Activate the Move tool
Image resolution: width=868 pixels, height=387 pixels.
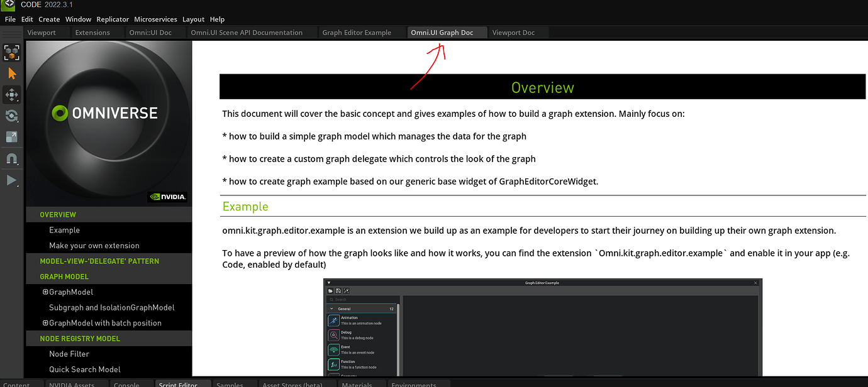(x=11, y=94)
